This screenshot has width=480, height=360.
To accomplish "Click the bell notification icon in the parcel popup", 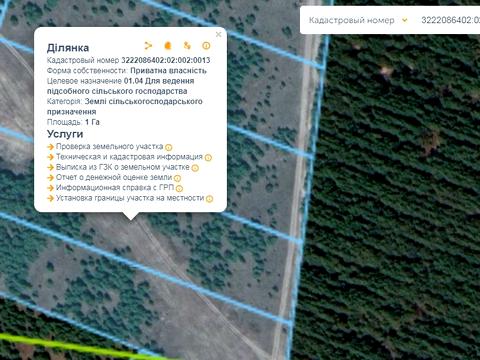I will [x=168, y=46].
